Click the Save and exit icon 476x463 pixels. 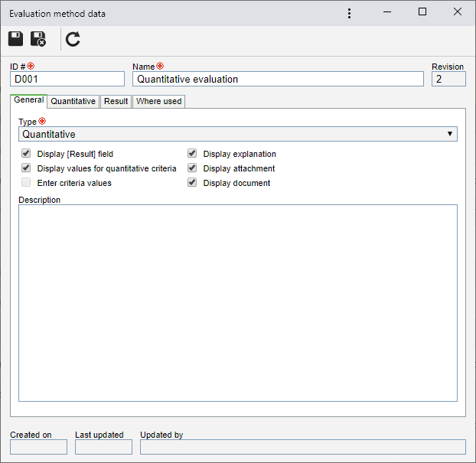tap(38, 39)
